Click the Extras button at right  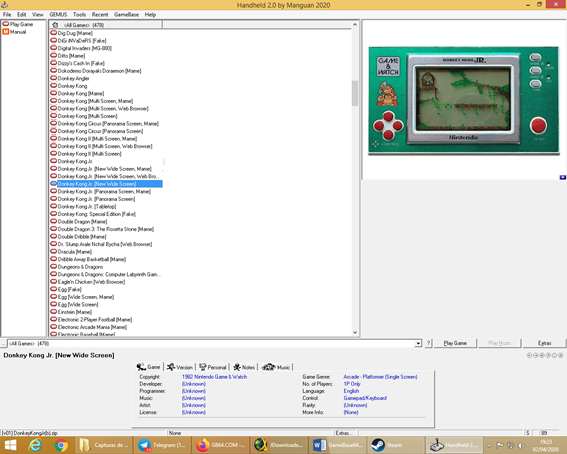(x=544, y=343)
